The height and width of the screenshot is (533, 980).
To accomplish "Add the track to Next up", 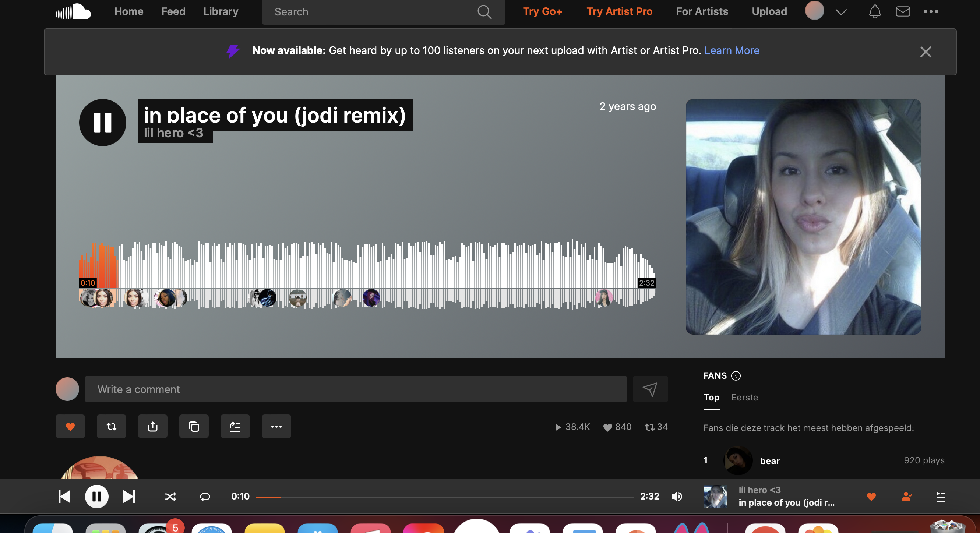I will [x=235, y=427].
